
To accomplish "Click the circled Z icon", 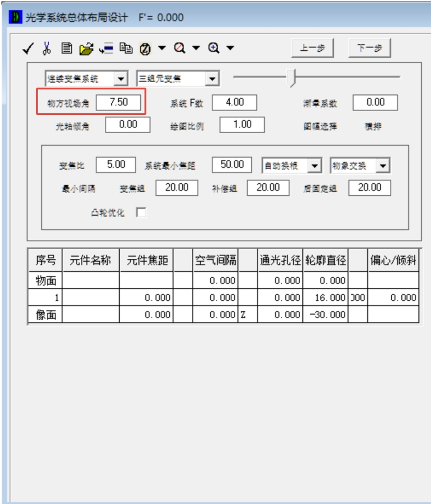I will pos(145,49).
